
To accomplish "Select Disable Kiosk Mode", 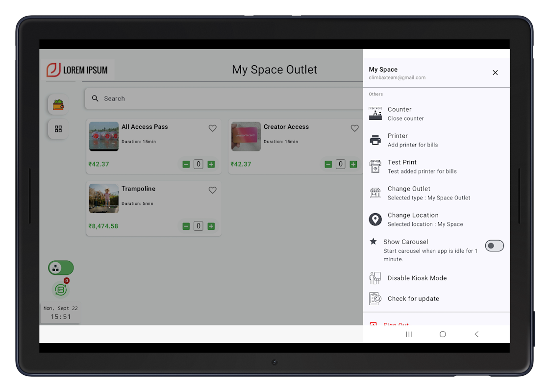I will [x=436, y=278].
